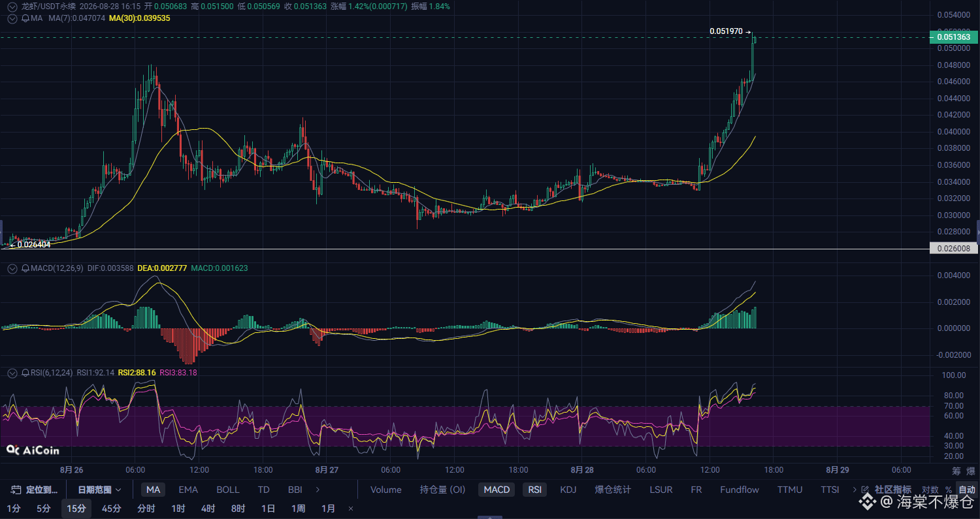Enable the BBI indicator
The image size is (980, 519).
[295, 490]
